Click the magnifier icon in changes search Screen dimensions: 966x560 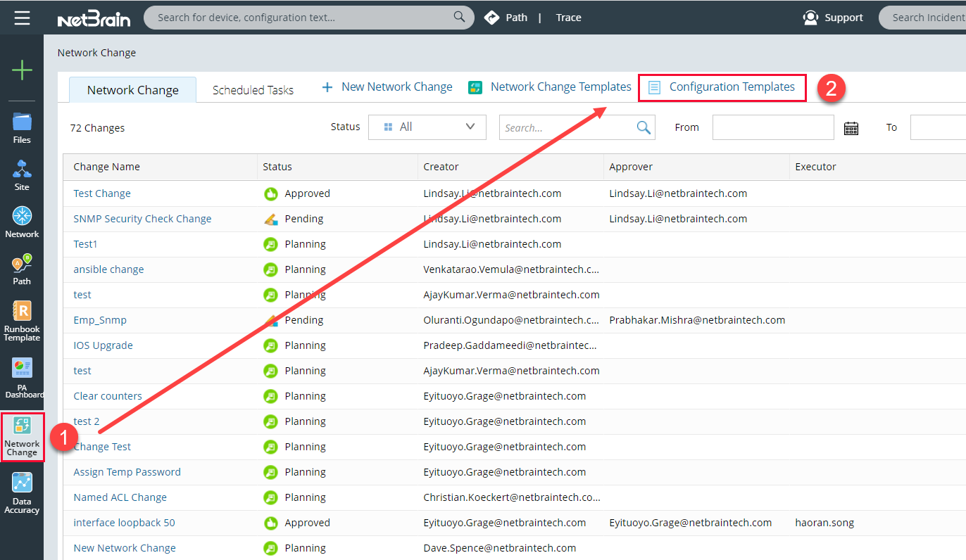(x=644, y=127)
